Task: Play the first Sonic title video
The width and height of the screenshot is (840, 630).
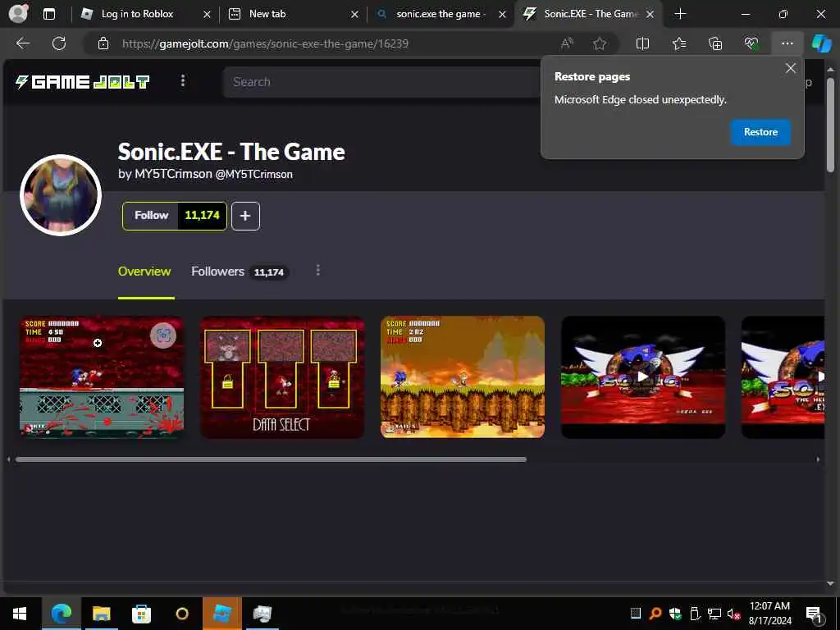Action: (x=643, y=377)
